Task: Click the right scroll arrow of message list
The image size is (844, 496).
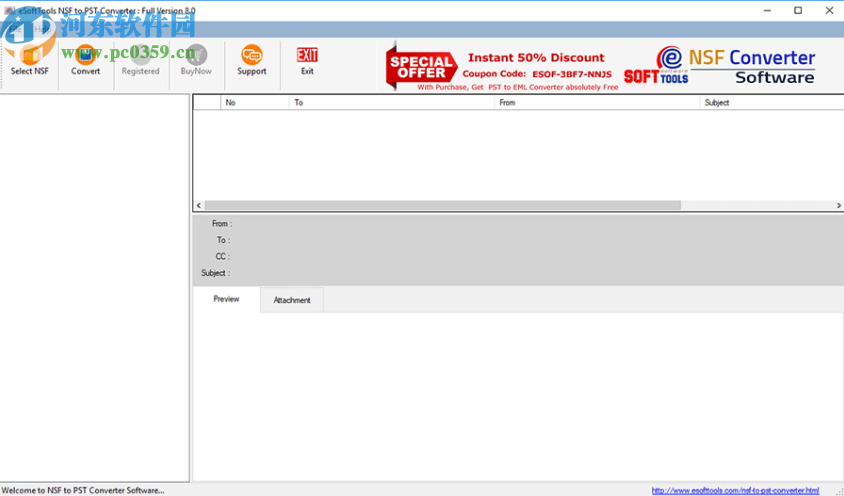Action: coord(839,205)
